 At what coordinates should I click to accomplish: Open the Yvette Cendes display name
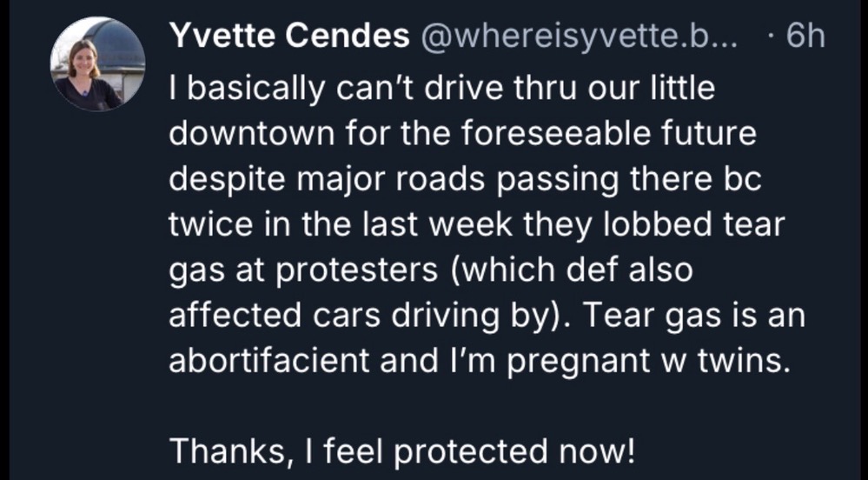coord(289,37)
